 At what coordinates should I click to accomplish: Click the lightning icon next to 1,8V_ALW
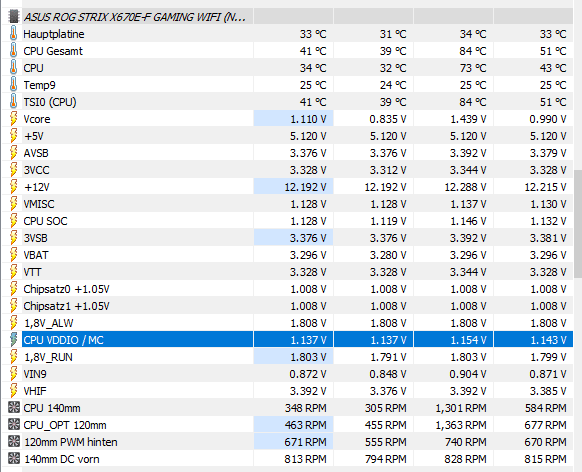14,323
